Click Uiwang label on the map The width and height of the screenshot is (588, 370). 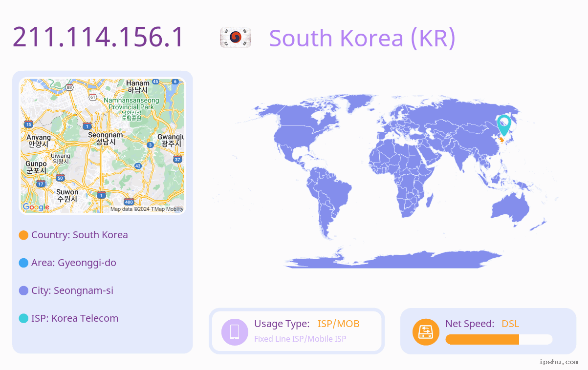pos(61,158)
